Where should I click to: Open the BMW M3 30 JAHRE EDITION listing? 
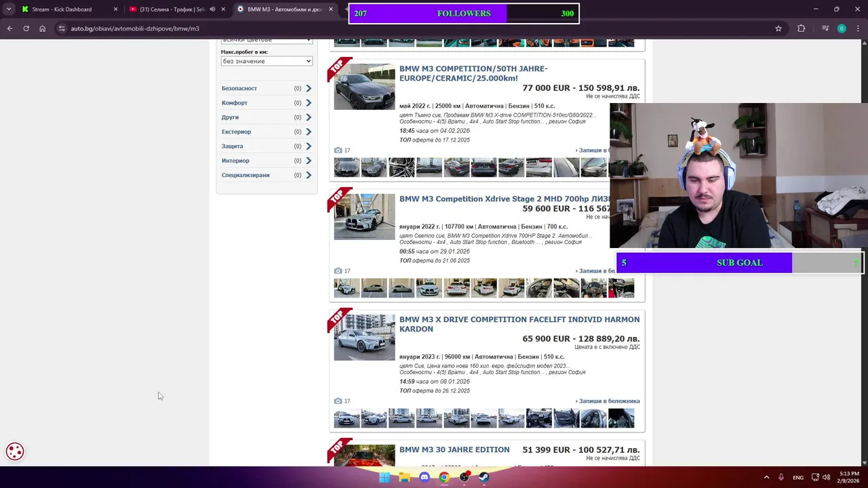[454, 450]
